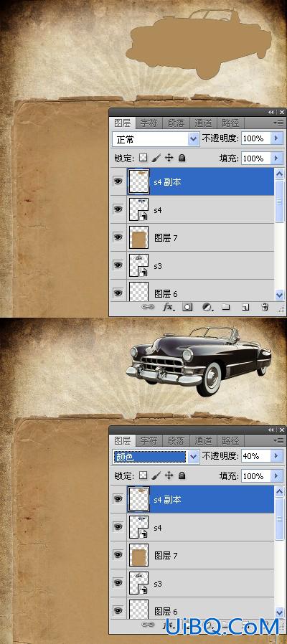The width and height of the screenshot is (287, 644).
Task: Collapse lower panel with double-arrow icon
Action: [271, 430]
